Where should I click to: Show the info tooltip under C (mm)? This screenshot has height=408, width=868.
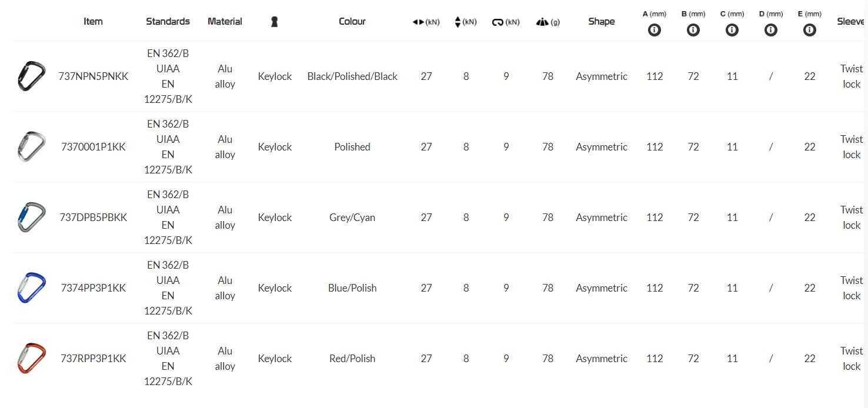pyautogui.click(x=732, y=30)
